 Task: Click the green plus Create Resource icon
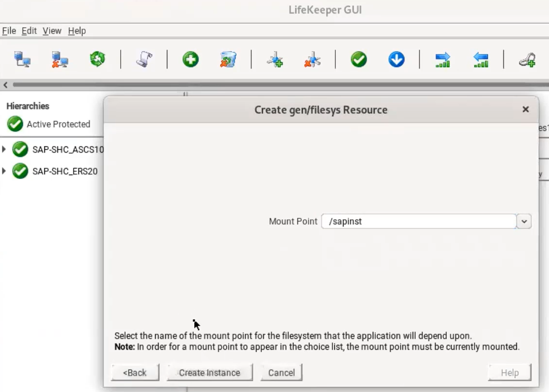[x=191, y=59]
